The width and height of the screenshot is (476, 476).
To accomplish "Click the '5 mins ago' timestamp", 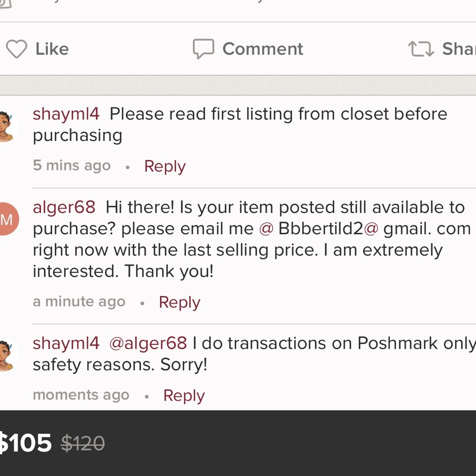I will (x=71, y=165).
